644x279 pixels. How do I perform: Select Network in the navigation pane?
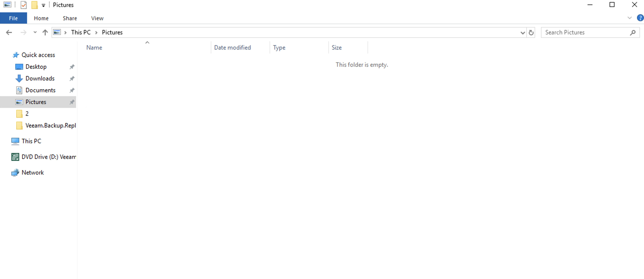tap(33, 173)
